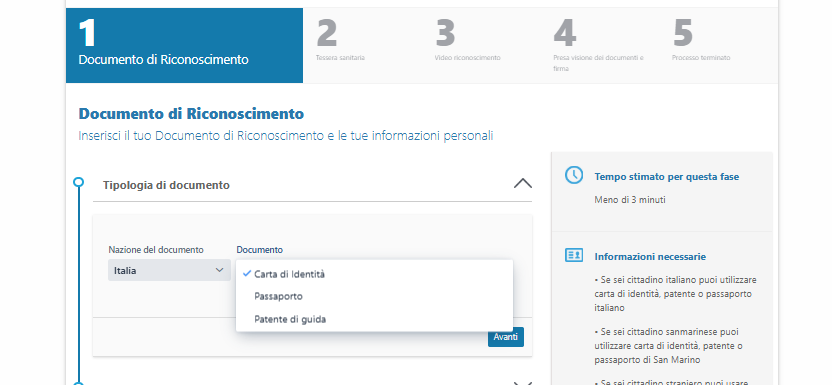The width and height of the screenshot is (832, 385).
Task: Click the Tempo stimato per questa fase heading
Action: (666, 177)
